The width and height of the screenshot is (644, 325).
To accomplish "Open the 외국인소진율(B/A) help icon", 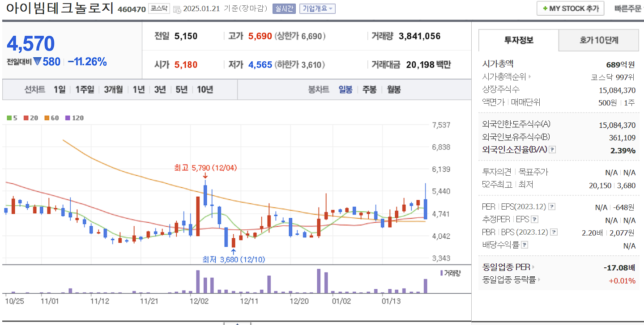I will pyautogui.click(x=552, y=150).
